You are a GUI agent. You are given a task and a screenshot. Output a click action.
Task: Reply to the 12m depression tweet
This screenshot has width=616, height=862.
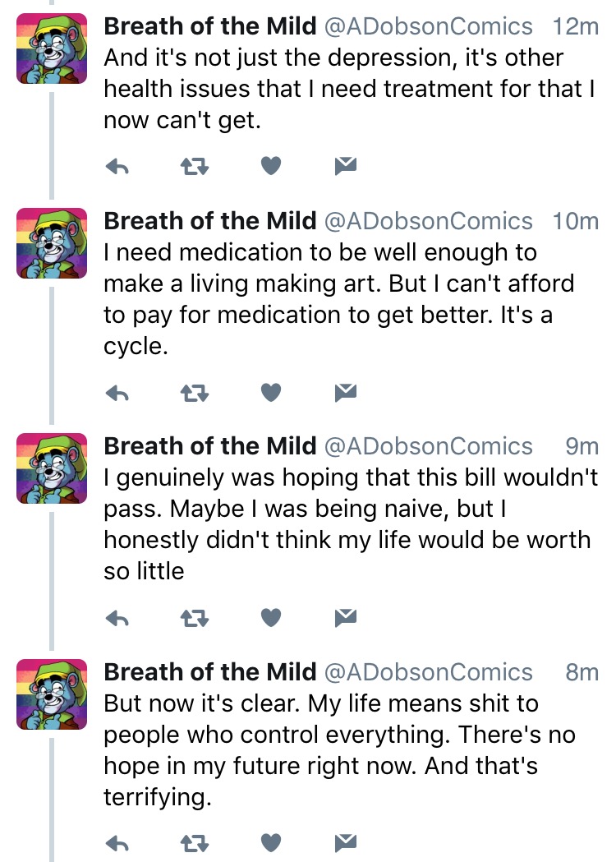coord(117,166)
